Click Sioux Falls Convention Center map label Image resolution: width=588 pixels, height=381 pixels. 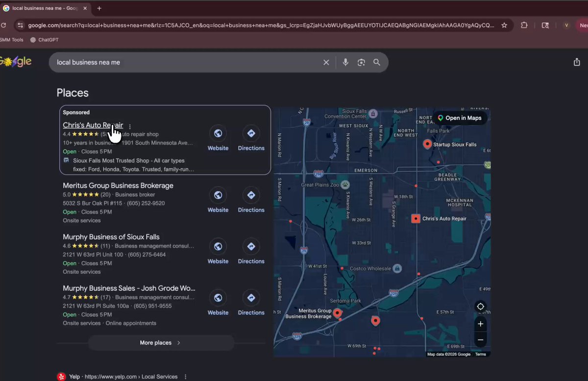point(345,114)
